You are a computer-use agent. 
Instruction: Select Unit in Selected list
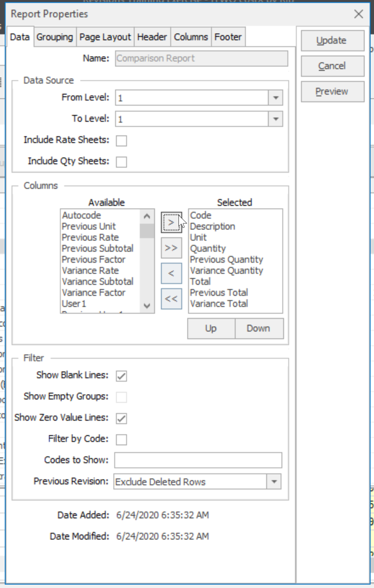(198, 237)
